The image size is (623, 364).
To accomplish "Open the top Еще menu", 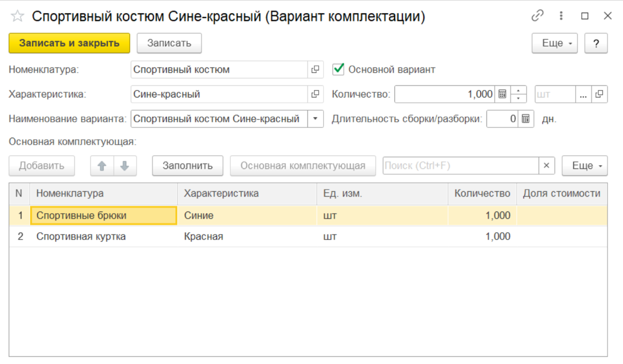I will (554, 44).
